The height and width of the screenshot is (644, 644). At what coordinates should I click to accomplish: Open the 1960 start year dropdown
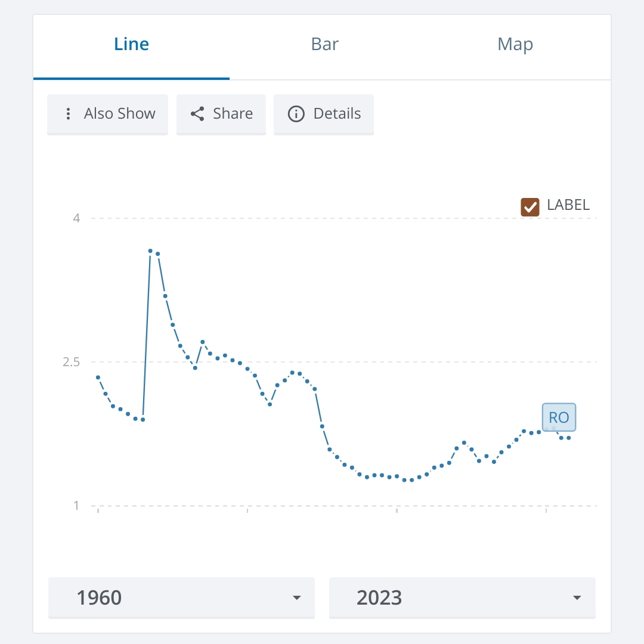click(x=181, y=597)
